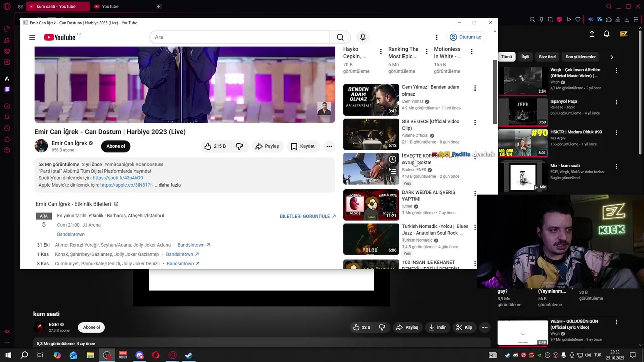644x362 pixels.
Task: Open options menu for Cem Yılmaz video
Action: pyautogui.click(x=475, y=88)
